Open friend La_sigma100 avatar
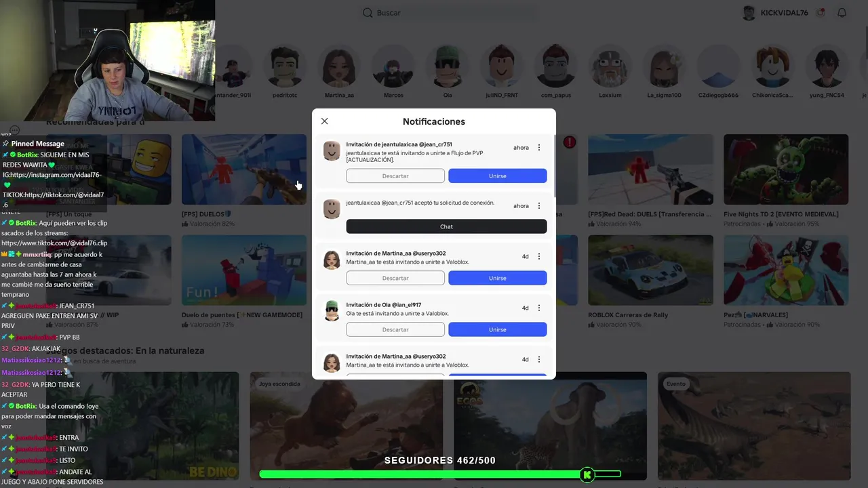 665,66
